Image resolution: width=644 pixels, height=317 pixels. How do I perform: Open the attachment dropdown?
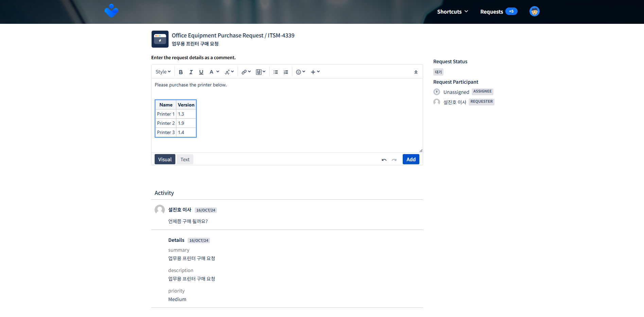pos(261,72)
